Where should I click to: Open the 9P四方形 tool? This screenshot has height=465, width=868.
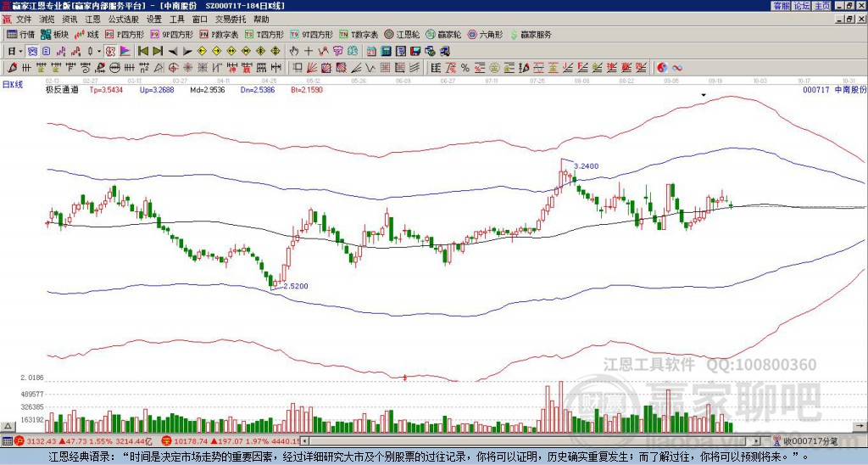pyautogui.click(x=172, y=34)
